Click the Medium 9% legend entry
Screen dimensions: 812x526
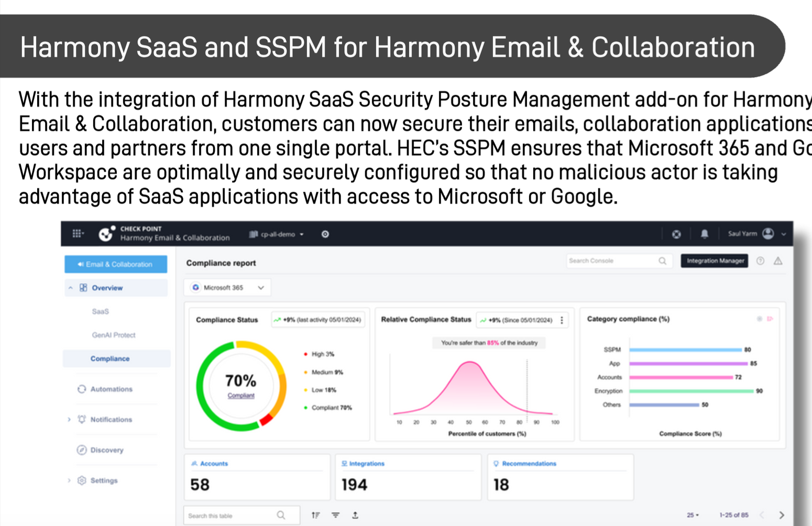click(323, 372)
